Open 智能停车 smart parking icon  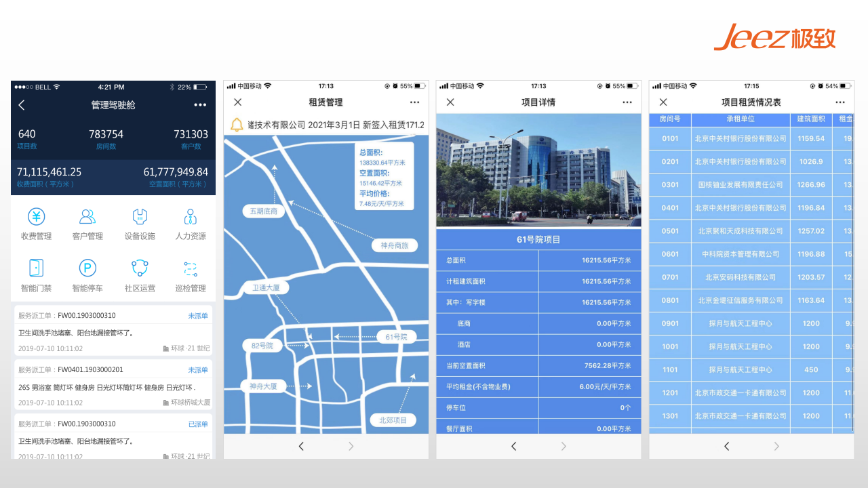[87, 268]
